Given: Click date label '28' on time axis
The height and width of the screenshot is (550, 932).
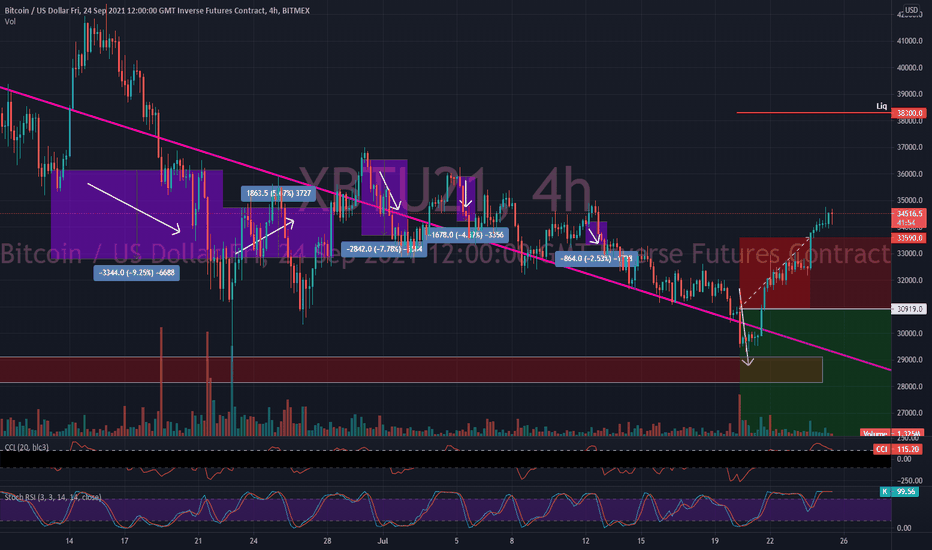Looking at the screenshot, I should (327, 541).
